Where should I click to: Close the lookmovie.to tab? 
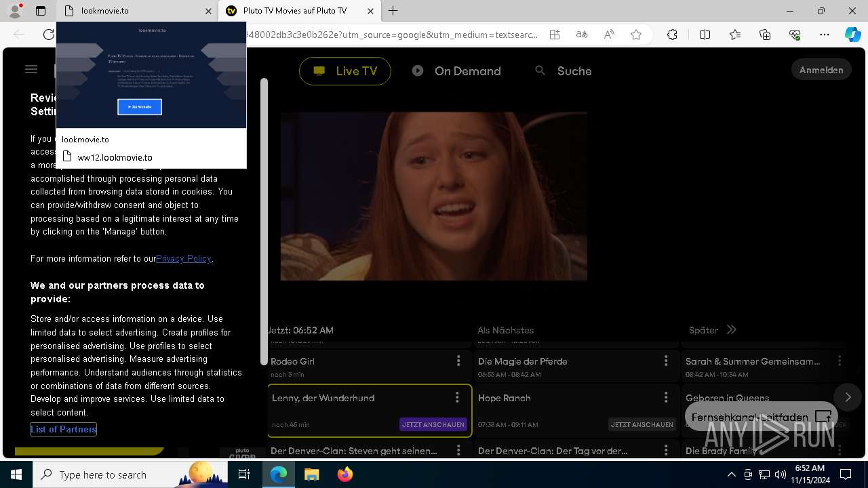[x=208, y=11]
